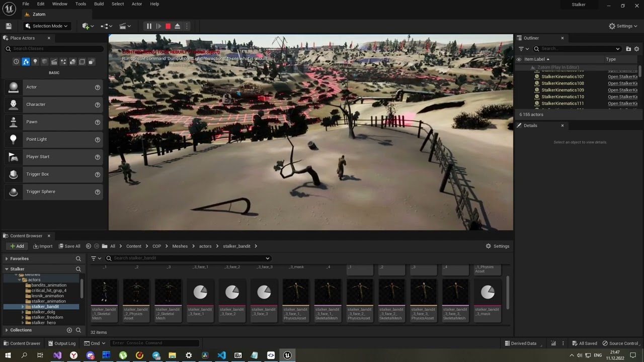The image size is (644, 362).
Task: Expand the stalker_dolg folder in the tree
Action: coord(23,312)
